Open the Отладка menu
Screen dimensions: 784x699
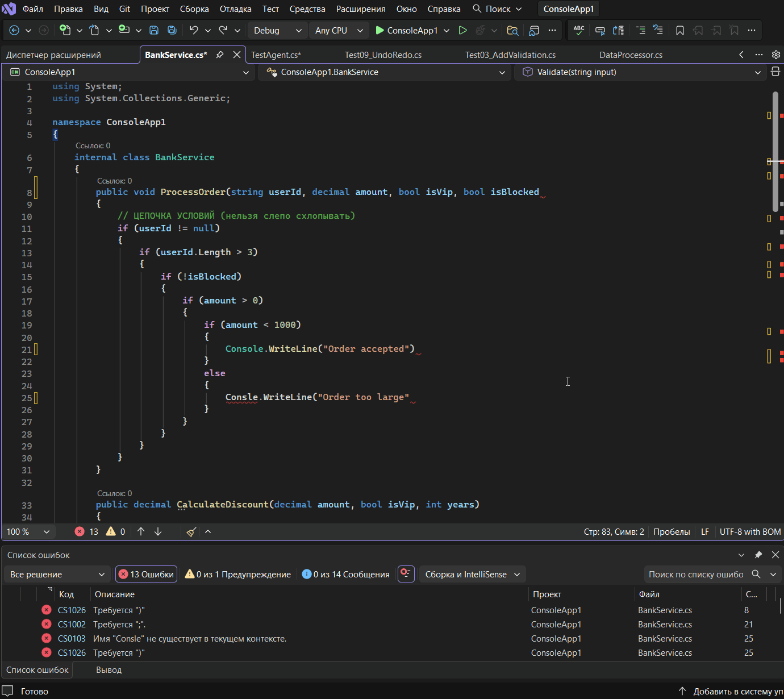pyautogui.click(x=235, y=9)
